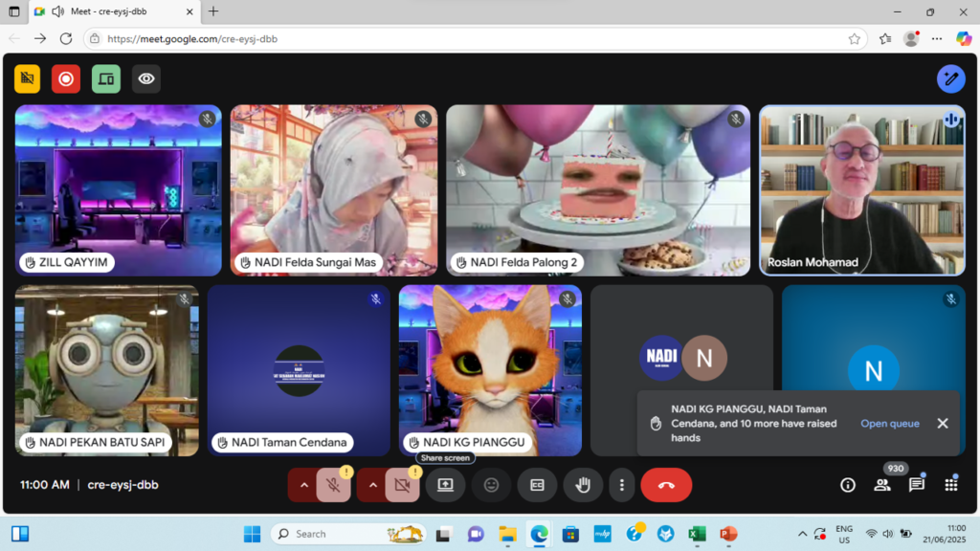The width and height of the screenshot is (980, 551).
Task: Open Microsoft Store from the taskbar
Action: coord(570,534)
